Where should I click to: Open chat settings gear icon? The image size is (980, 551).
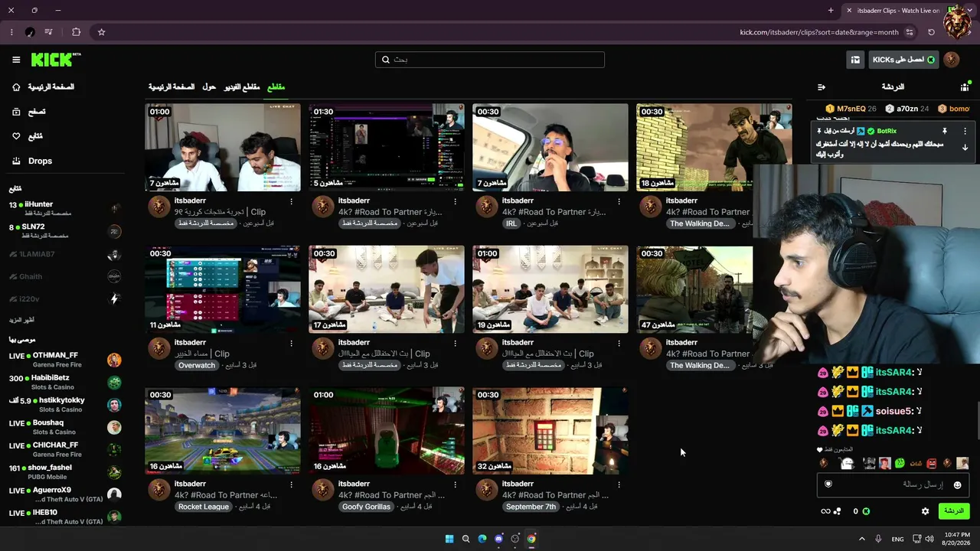click(x=925, y=511)
